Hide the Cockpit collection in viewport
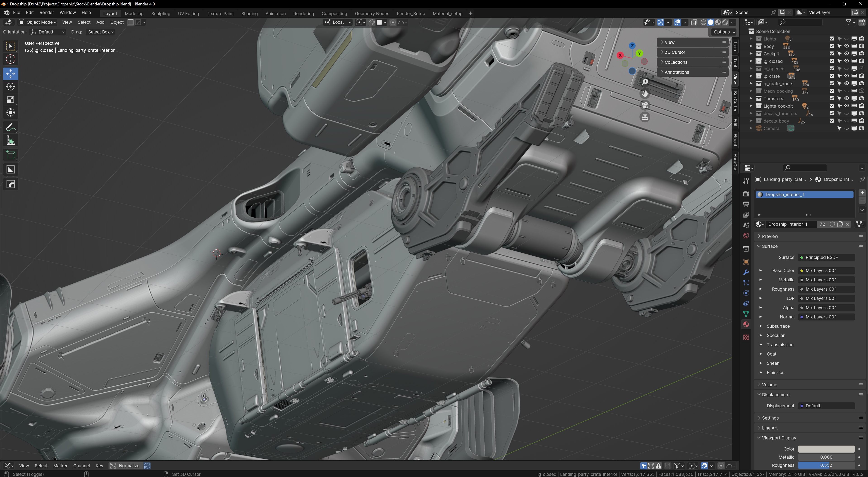This screenshot has width=868, height=477. coord(847,54)
